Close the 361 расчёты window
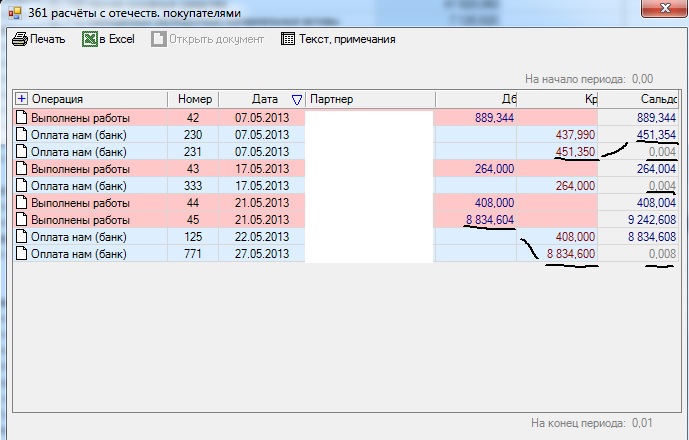The height and width of the screenshot is (440, 689). [664, 8]
